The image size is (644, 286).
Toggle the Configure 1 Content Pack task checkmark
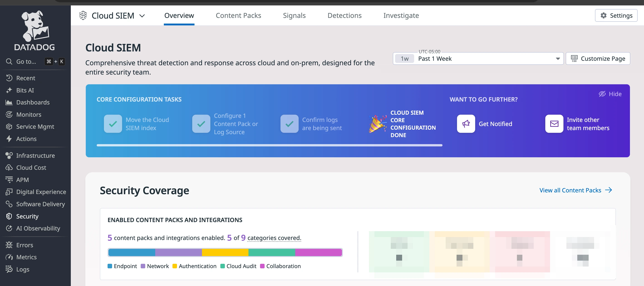[x=201, y=123]
